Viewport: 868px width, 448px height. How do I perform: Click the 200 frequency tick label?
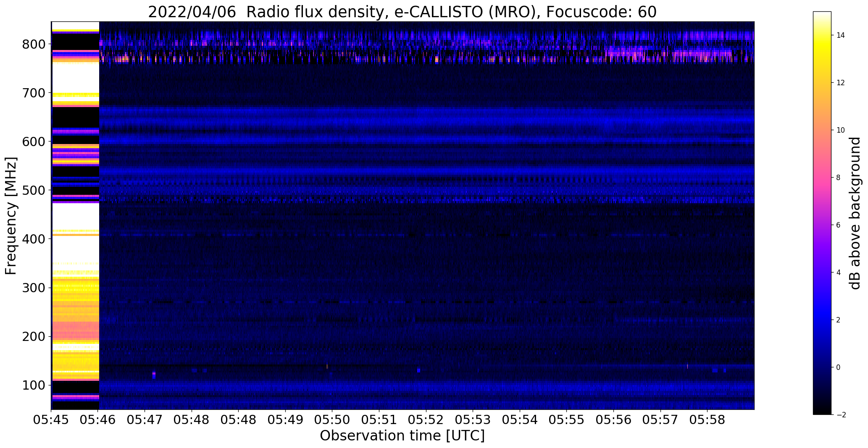pos(34,336)
